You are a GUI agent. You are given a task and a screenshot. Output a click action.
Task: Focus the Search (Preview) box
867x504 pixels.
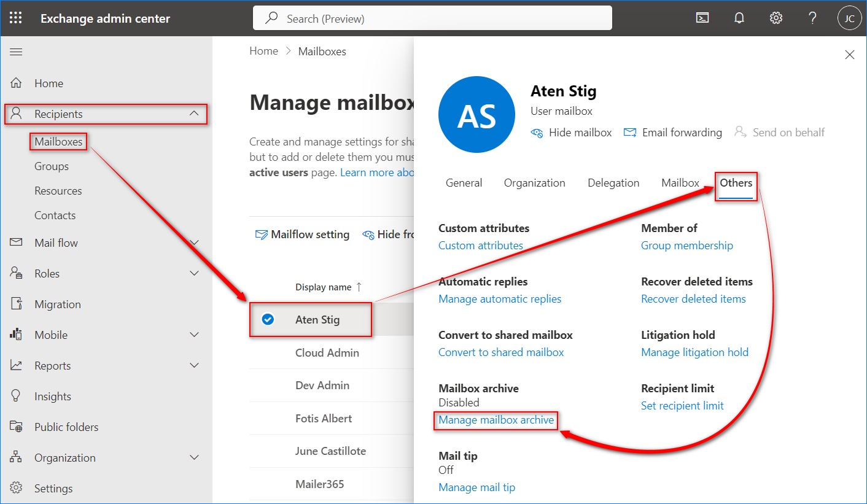432,18
